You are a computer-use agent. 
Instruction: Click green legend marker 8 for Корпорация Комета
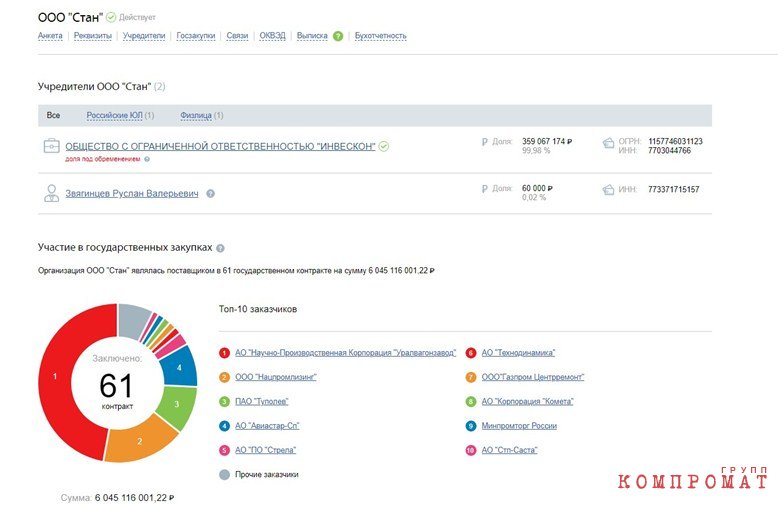(471, 401)
